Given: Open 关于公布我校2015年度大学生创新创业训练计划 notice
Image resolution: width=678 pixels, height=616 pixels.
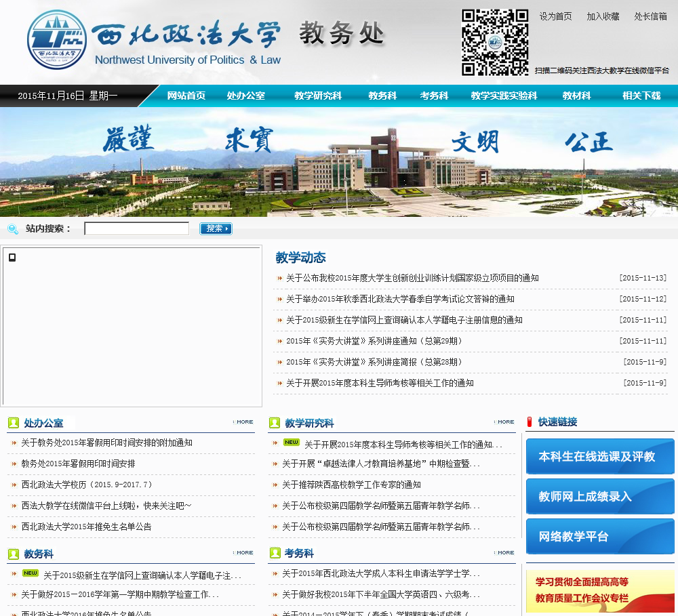Looking at the screenshot, I should 412,279.
